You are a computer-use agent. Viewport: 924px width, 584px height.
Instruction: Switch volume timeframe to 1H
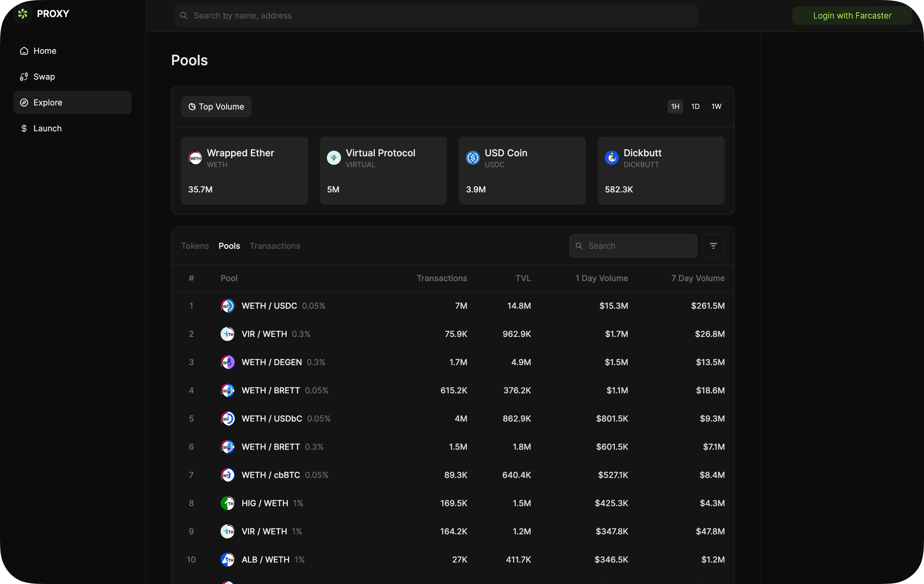[675, 106]
